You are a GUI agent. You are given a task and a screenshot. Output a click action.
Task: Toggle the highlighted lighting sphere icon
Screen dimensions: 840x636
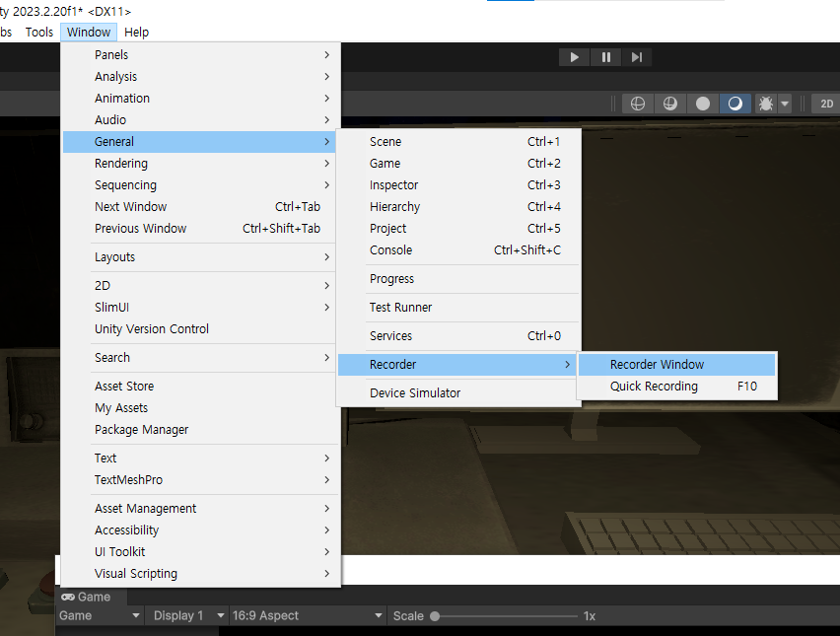735,104
